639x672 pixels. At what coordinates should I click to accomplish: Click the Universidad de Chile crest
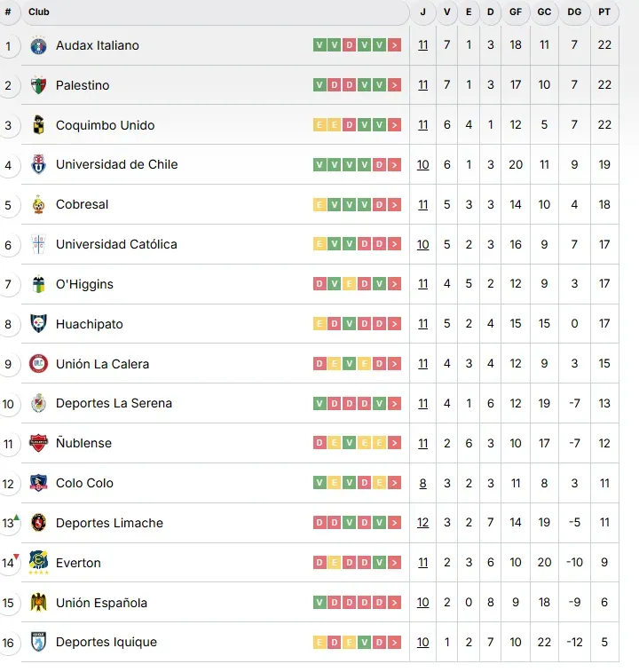tap(37, 164)
